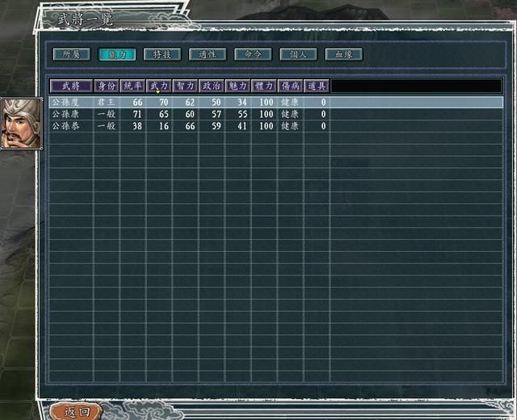Screen dimensions: 517x420
Task: Open the 特技 tab
Action: 162,54
